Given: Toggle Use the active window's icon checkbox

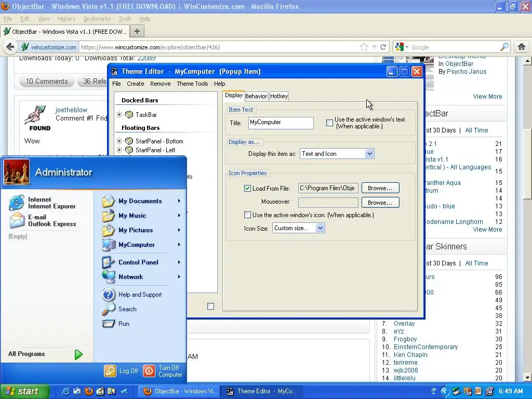Looking at the screenshot, I should 247,215.
